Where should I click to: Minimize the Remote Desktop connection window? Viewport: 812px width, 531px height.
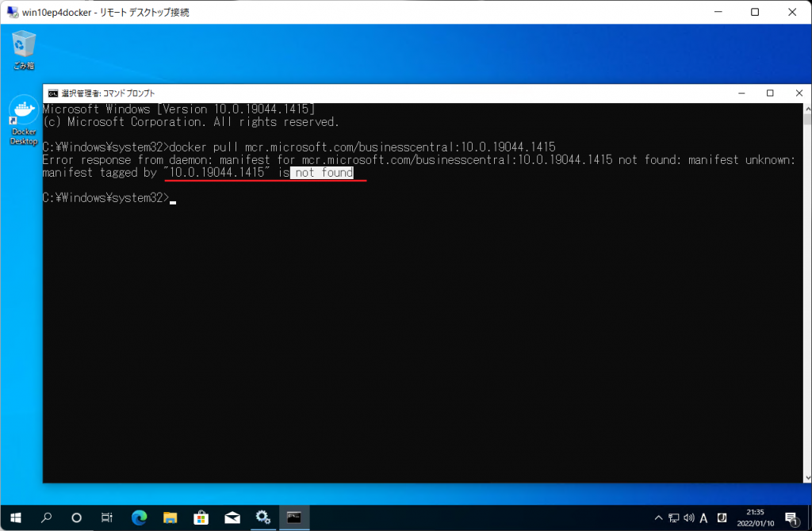pos(718,12)
